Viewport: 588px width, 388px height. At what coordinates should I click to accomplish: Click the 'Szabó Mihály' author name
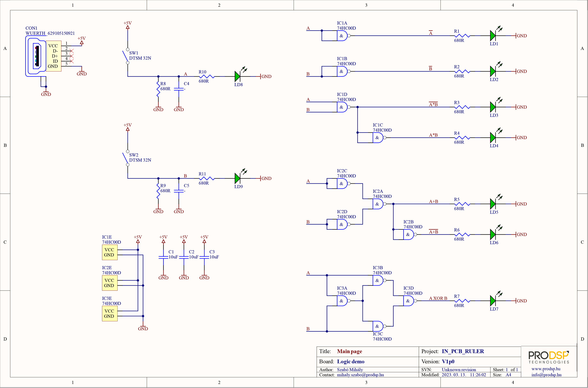tap(350, 369)
